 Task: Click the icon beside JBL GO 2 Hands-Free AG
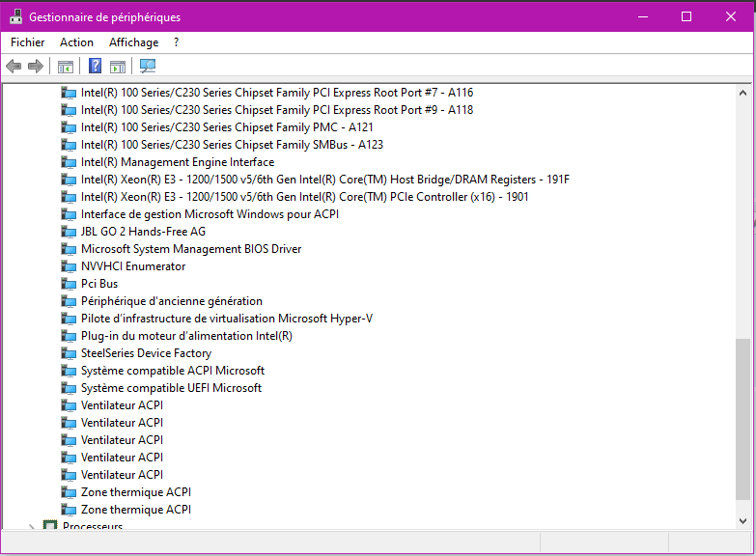pyautogui.click(x=69, y=232)
